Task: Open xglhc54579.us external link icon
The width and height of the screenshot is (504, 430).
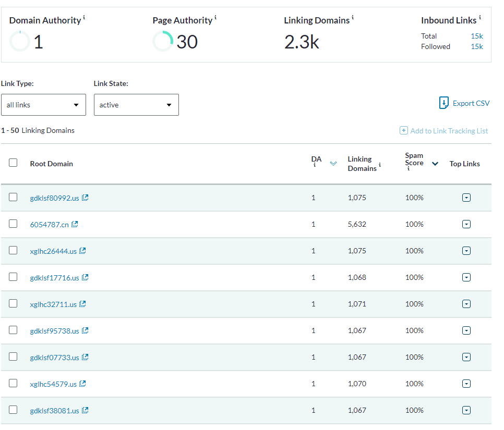Action: [x=82, y=384]
